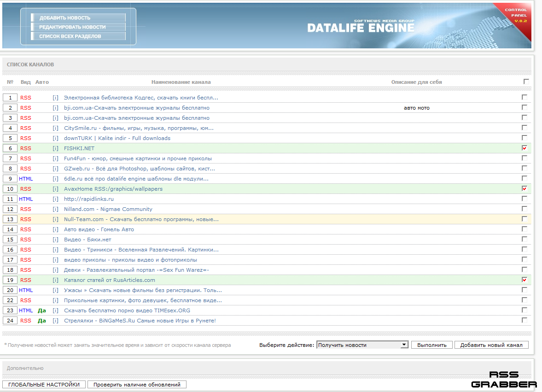This screenshot has width=542, height=392.
Task: Open info [i] for Null-Team.com channel
Action: point(55,220)
